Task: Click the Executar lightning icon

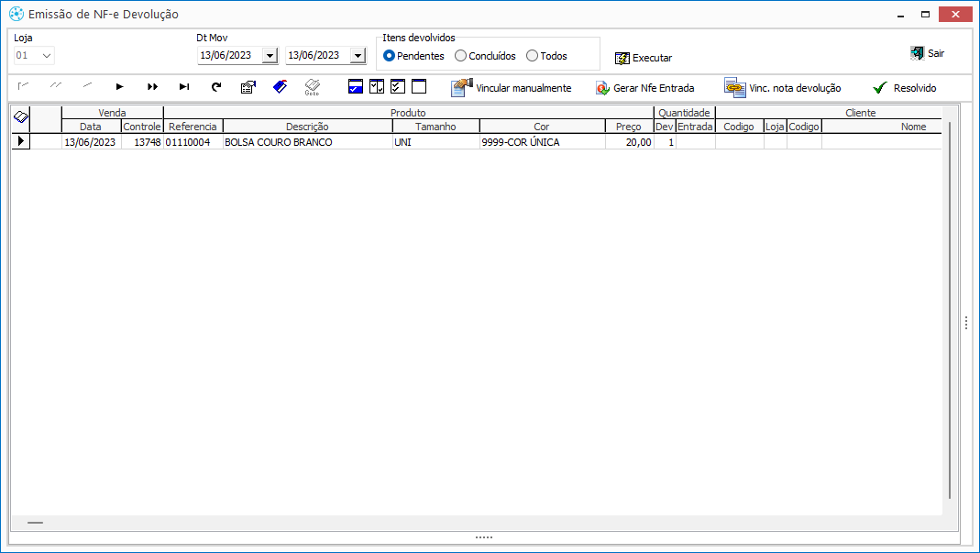Action: 622,58
